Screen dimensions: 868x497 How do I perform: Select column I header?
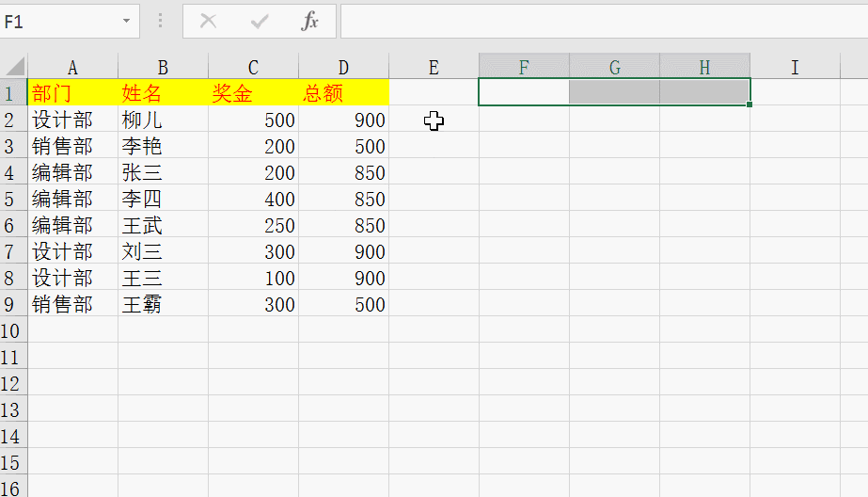click(x=795, y=67)
